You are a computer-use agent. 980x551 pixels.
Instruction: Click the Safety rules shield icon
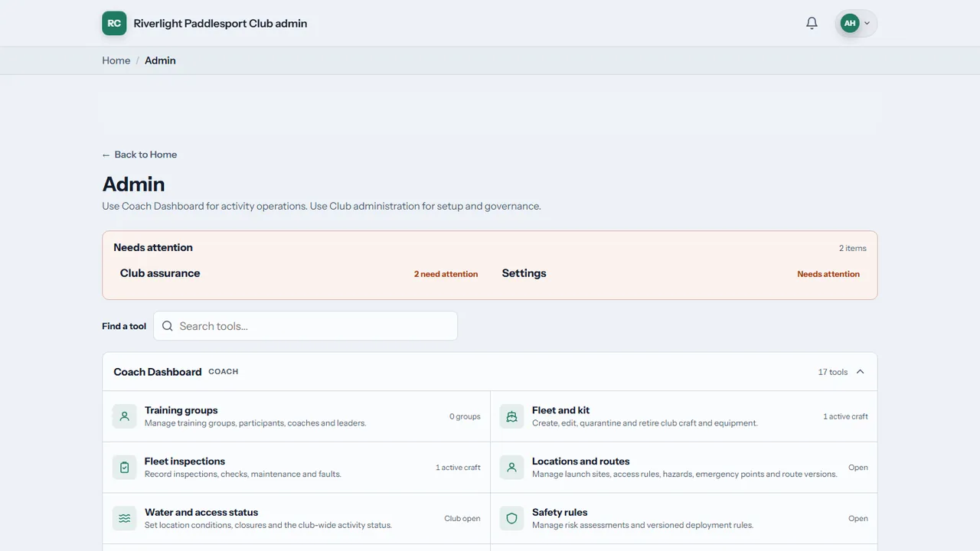pyautogui.click(x=512, y=518)
